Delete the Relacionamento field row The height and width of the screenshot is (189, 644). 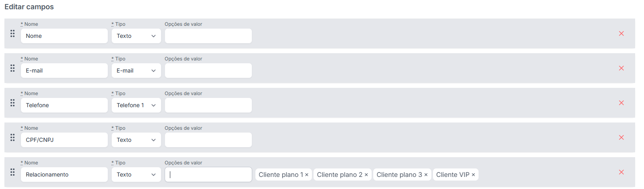pyautogui.click(x=621, y=172)
